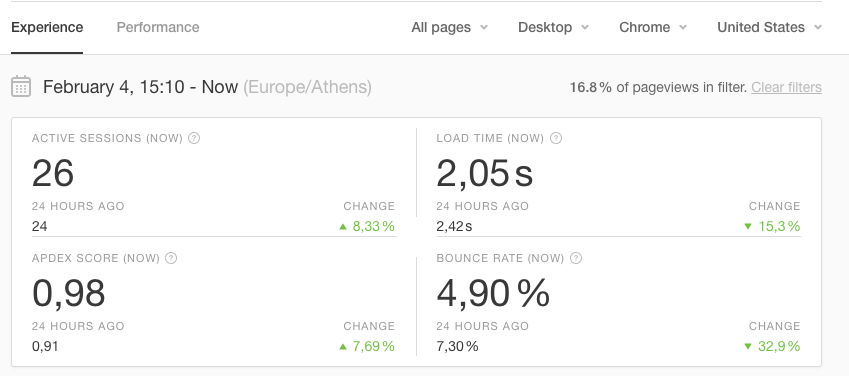Click help icon beside Load Time
The height and width of the screenshot is (376, 849).
[556, 138]
